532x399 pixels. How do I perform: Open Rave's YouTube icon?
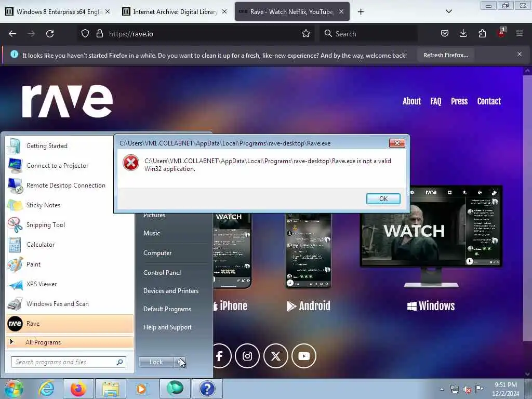pyautogui.click(x=304, y=356)
